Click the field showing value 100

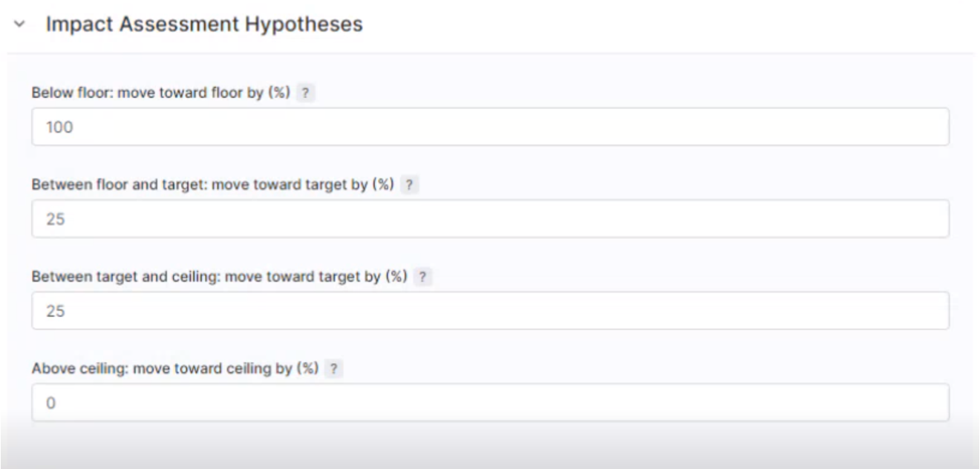[59, 127]
